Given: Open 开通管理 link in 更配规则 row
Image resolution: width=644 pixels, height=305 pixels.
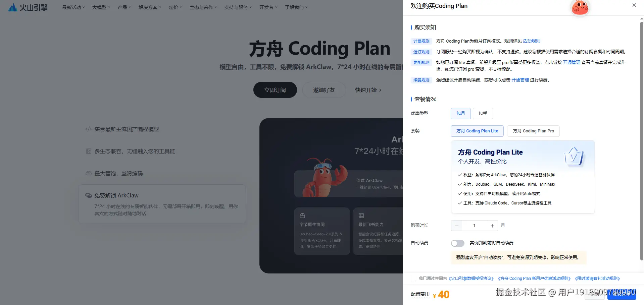Looking at the screenshot, I should pos(572,63).
